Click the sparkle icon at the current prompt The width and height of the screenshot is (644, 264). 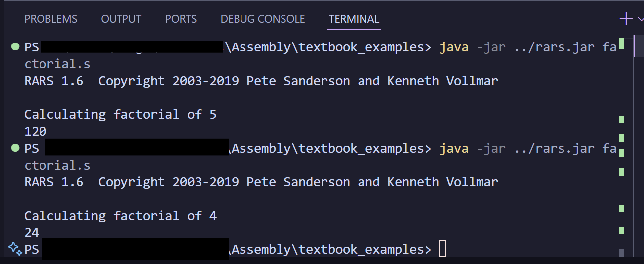(x=15, y=248)
